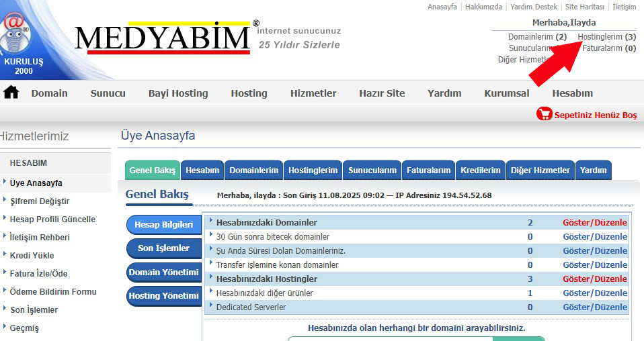
Task: Click Göster/Düzenle for Hesabınızdaki Hostingler
Action: coord(595,279)
